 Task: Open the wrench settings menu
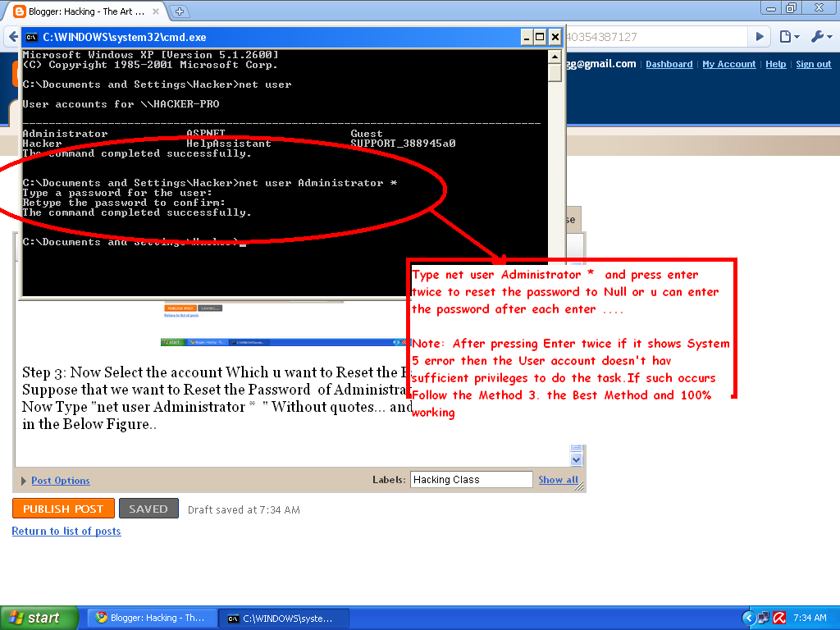pos(822,36)
